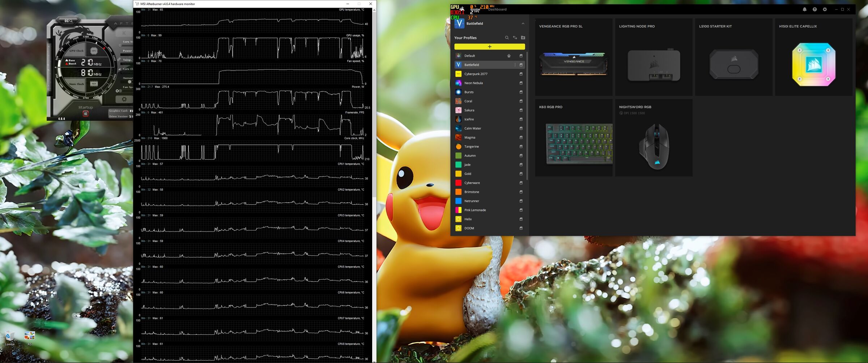Open the Vengeance RGB Pro SL device card
Viewport: 868px width, 363px height.
click(x=574, y=57)
